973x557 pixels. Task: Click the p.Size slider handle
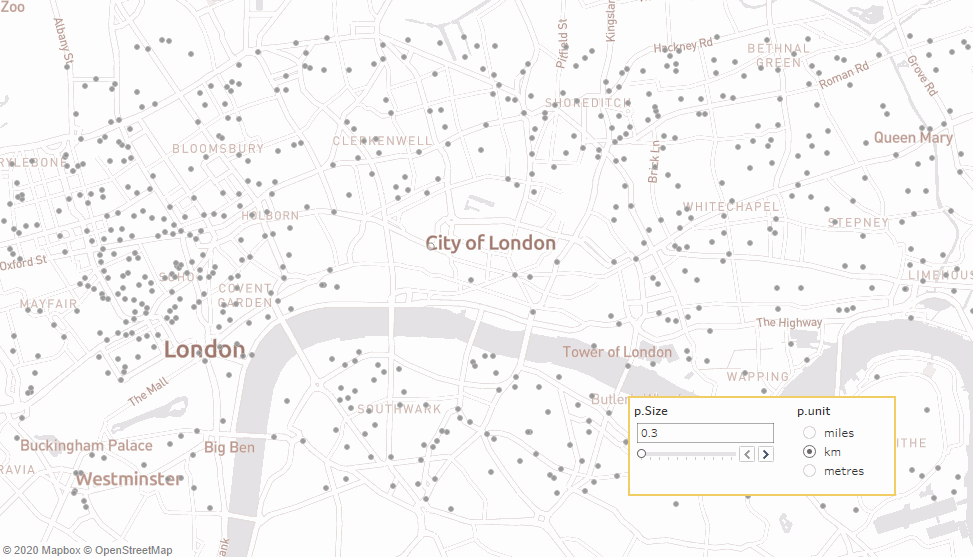pos(641,454)
